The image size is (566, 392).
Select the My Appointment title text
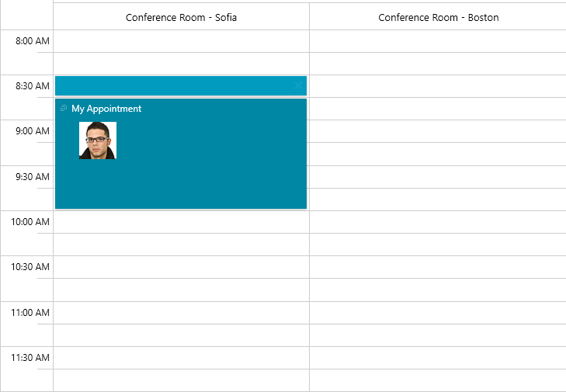106,109
